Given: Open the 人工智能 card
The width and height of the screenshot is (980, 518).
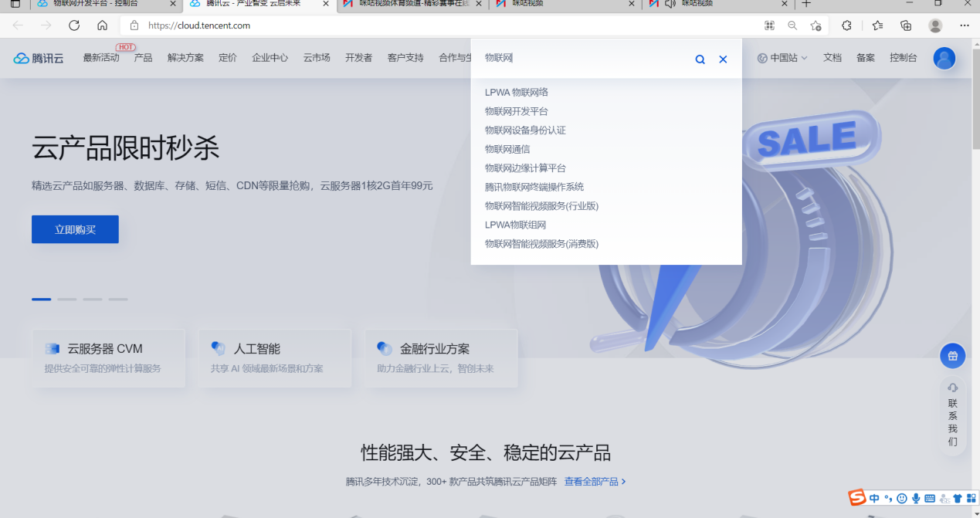Looking at the screenshot, I should point(275,358).
